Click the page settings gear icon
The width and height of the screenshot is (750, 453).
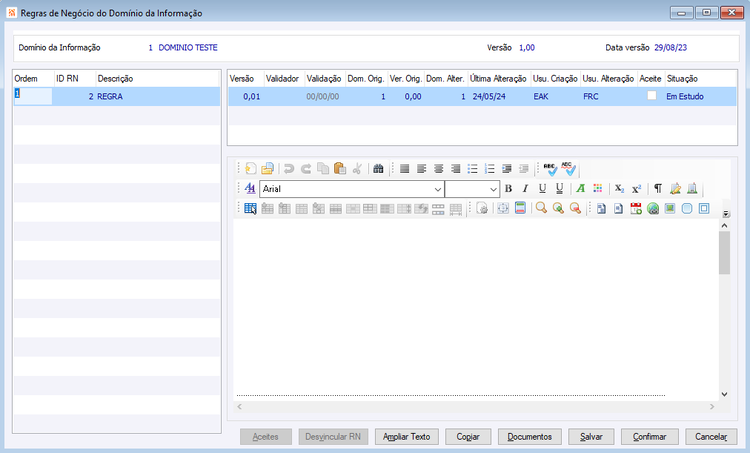482,209
